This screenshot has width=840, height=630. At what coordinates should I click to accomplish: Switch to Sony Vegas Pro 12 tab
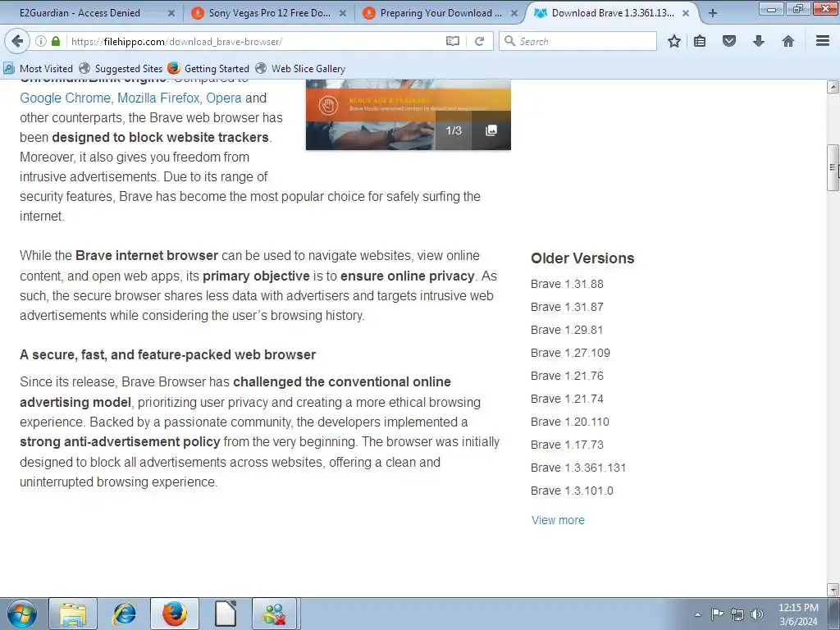click(x=269, y=13)
